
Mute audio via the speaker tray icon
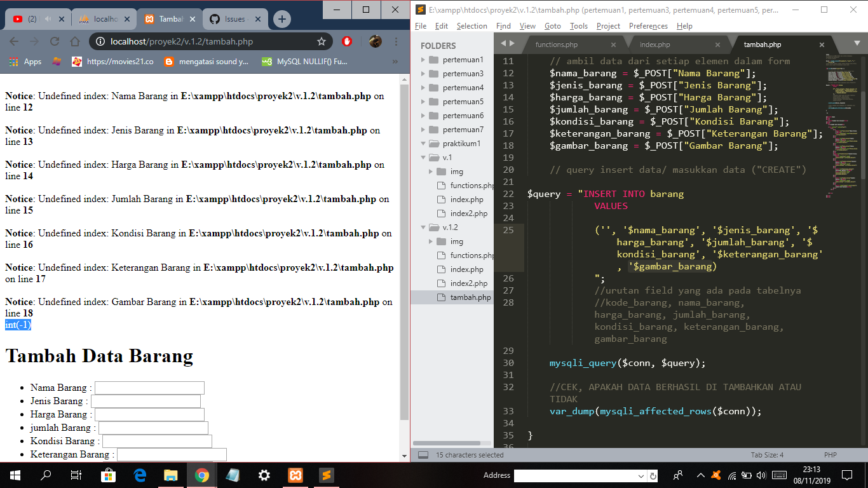[x=761, y=475]
